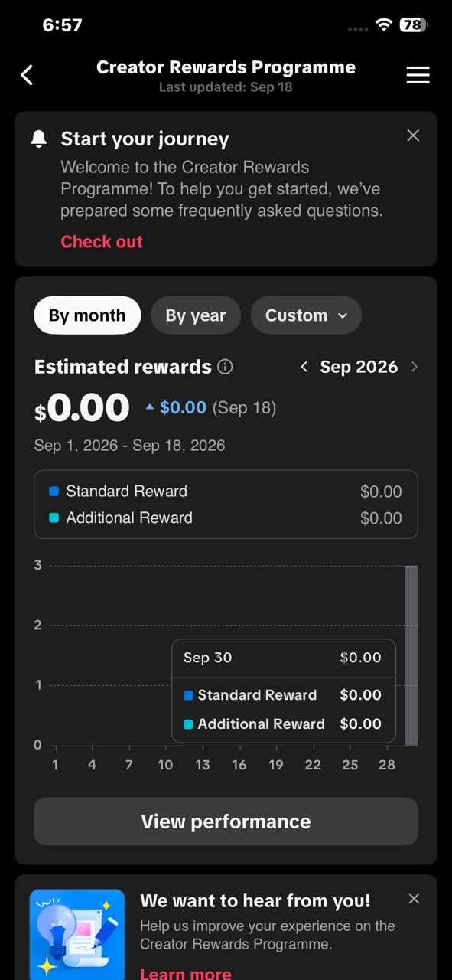The width and height of the screenshot is (452, 980).
Task: Tap the Additional Reward teal legend swatch
Action: (x=54, y=518)
